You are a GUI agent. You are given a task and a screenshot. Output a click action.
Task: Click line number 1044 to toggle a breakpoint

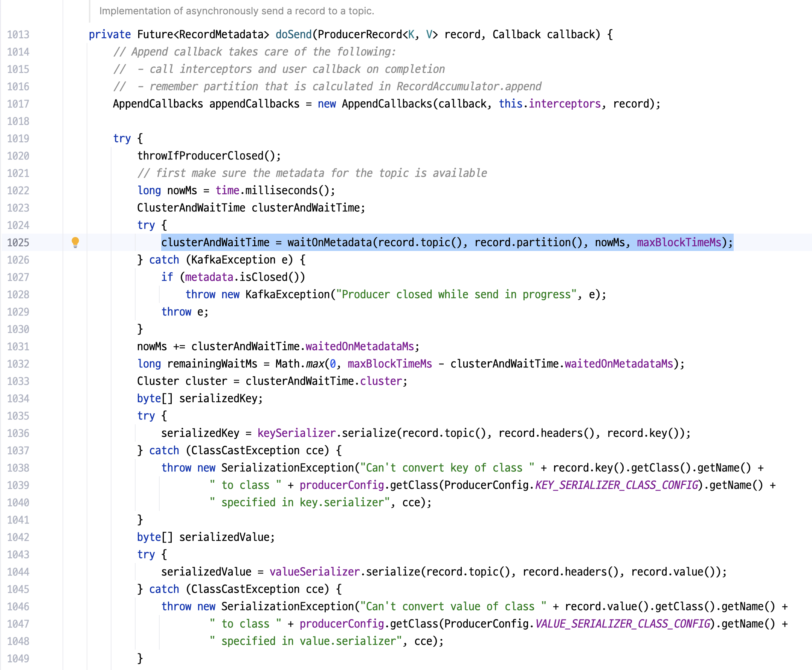pyautogui.click(x=18, y=572)
